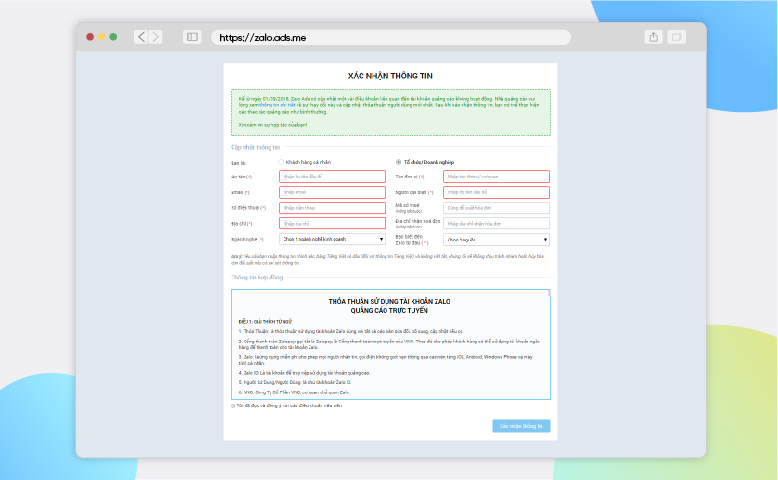This screenshot has width=778, height=480.
Task: Click the green maximize window dot
Action: [x=113, y=37]
